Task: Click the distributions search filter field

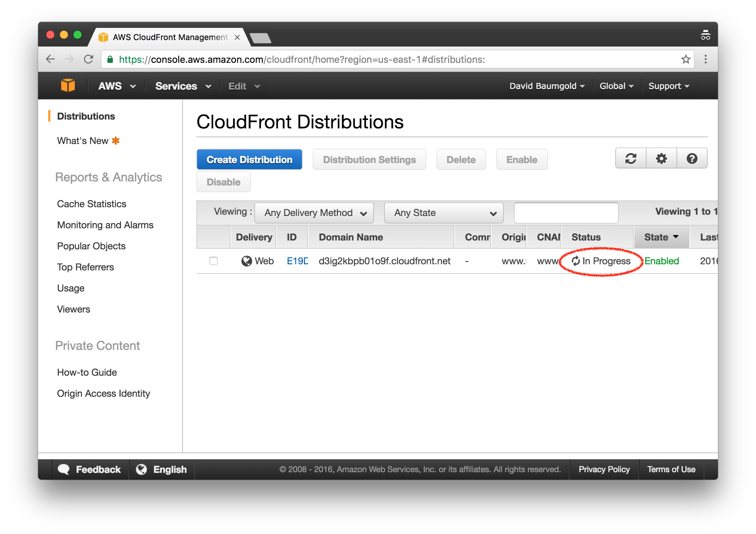Action: click(566, 213)
